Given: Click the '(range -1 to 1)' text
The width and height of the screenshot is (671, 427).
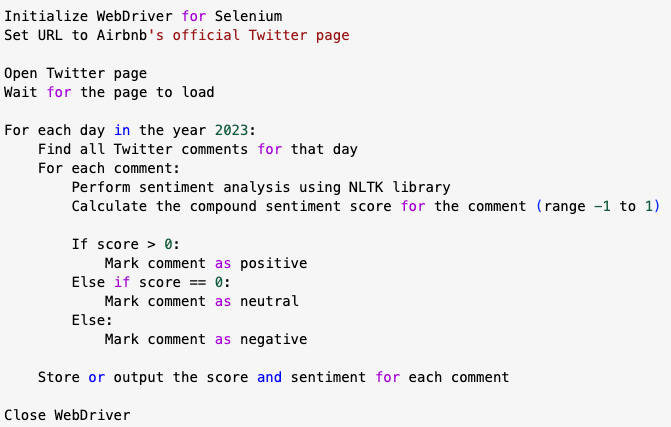Looking at the screenshot, I should pos(598,206).
